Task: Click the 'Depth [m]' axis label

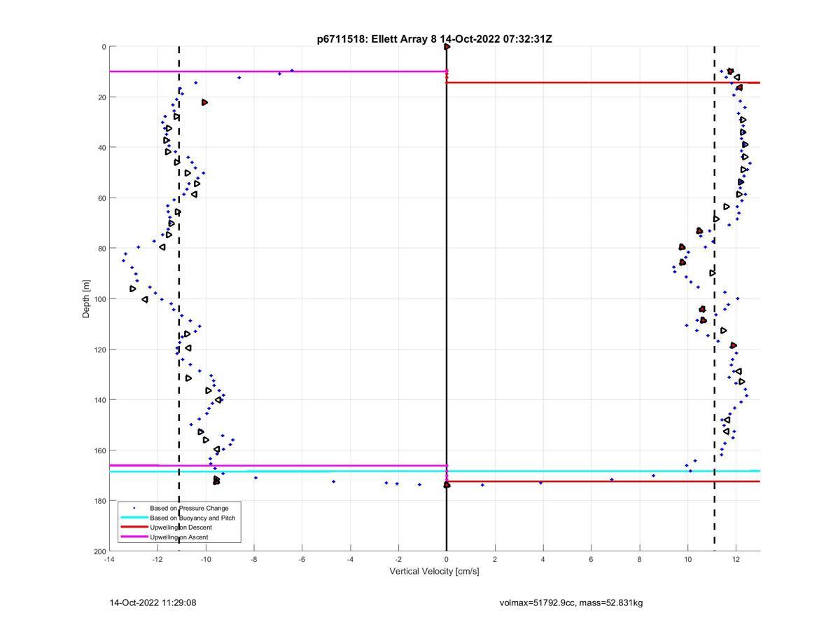Action: (87, 298)
